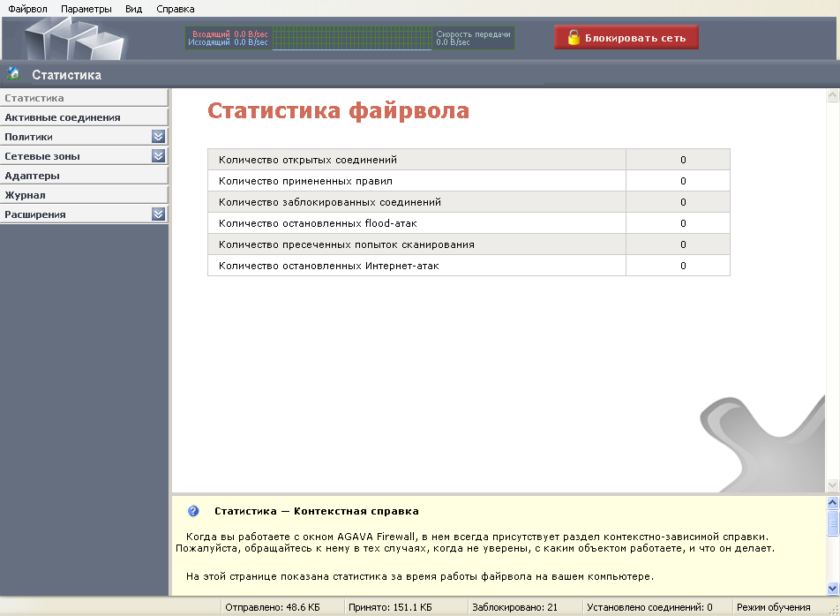Click the Статистика файрвола heading
Viewport: 840px width, 616px height.
tap(338, 111)
